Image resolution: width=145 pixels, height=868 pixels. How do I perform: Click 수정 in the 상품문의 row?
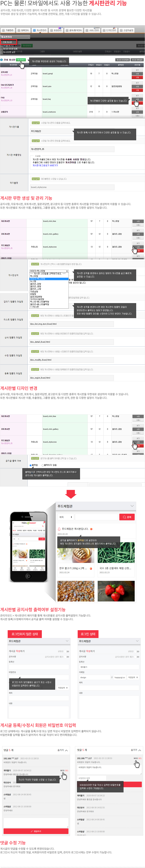click(137, 112)
